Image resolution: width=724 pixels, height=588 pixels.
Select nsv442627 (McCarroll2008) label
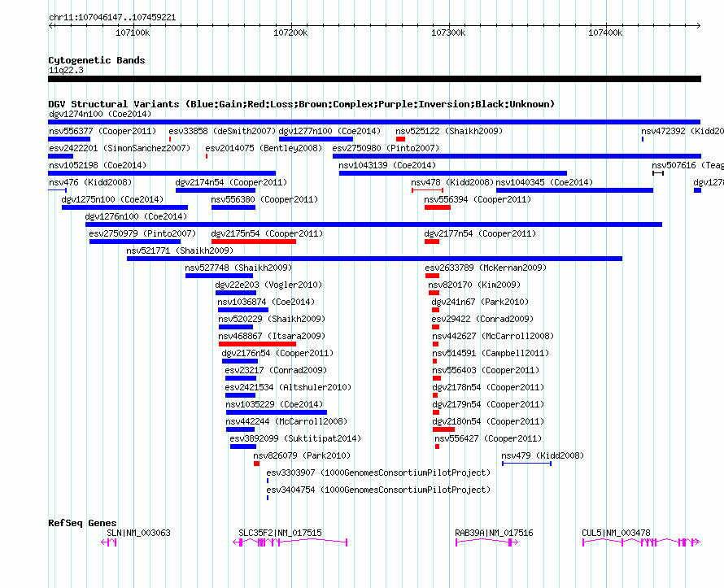[493, 336]
